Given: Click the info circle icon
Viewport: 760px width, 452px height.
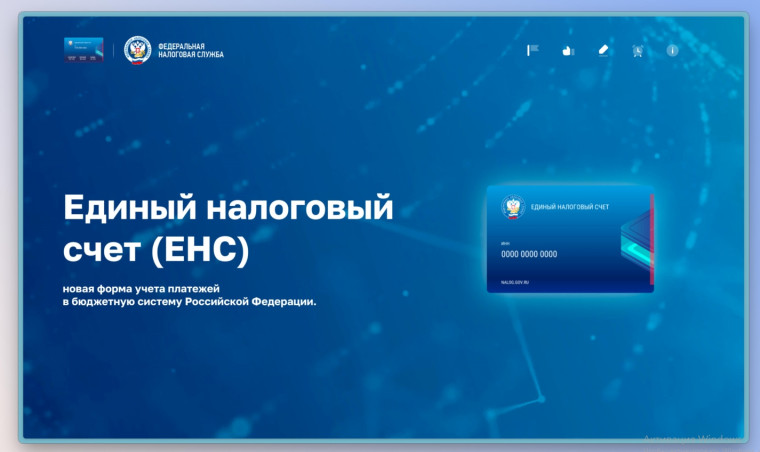Looking at the screenshot, I should coord(672,50).
